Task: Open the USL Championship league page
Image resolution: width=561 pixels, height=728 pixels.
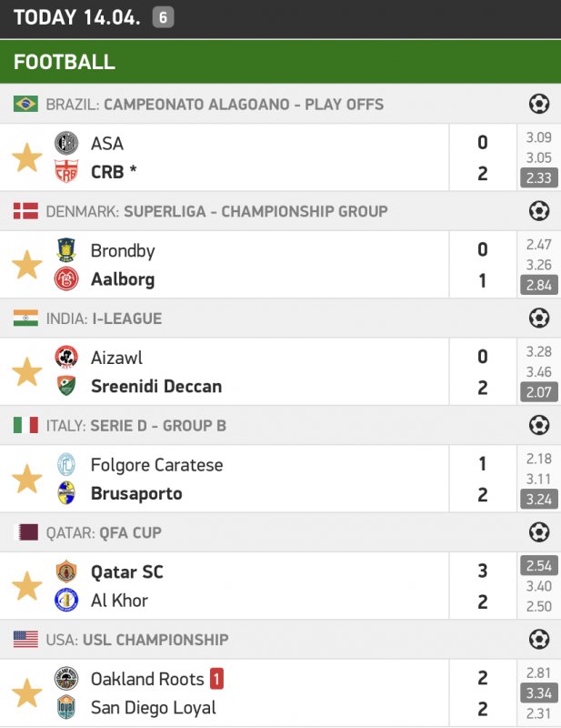Action: [155, 640]
